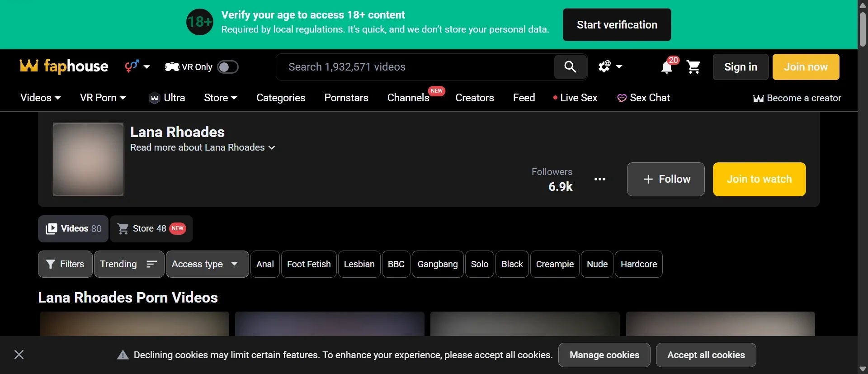This screenshot has width=868, height=374.
Task: Select the Nude tag chip
Action: click(x=597, y=264)
